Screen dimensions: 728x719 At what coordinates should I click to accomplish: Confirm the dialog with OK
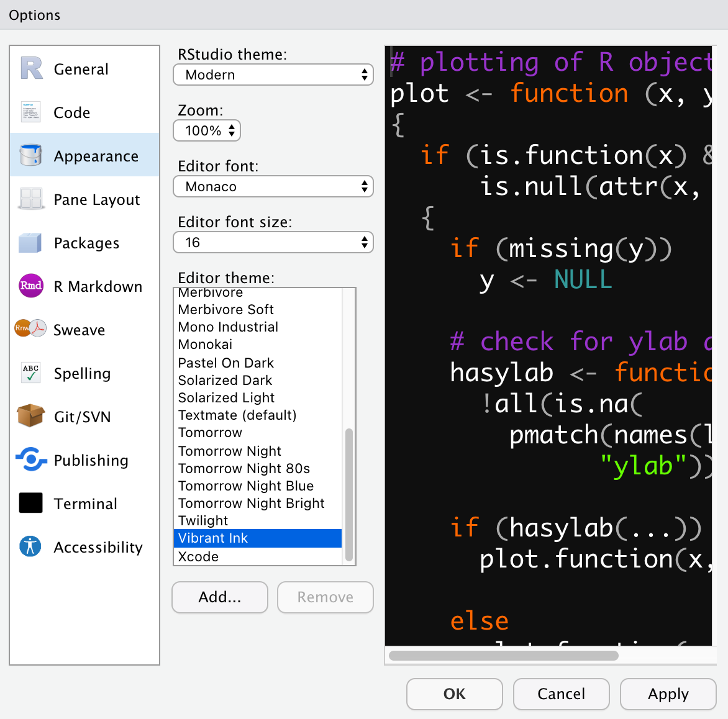(x=455, y=694)
